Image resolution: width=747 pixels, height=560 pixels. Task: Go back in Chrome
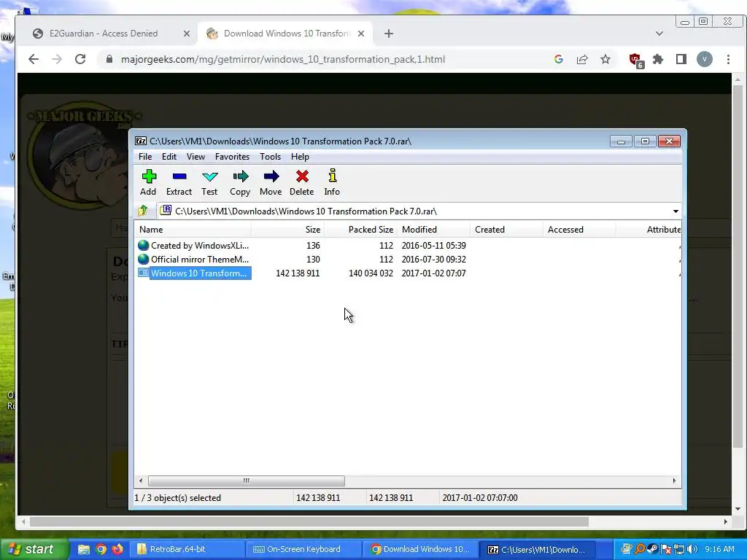tap(34, 59)
